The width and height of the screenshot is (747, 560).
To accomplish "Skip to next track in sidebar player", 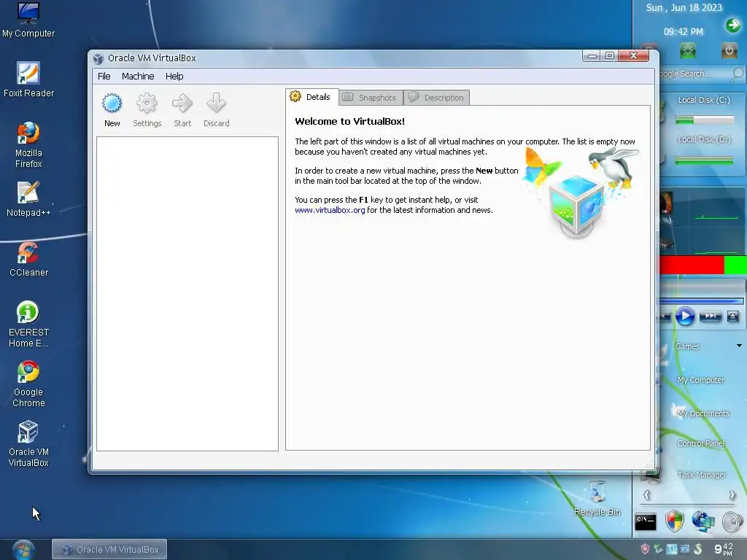I will 710,316.
